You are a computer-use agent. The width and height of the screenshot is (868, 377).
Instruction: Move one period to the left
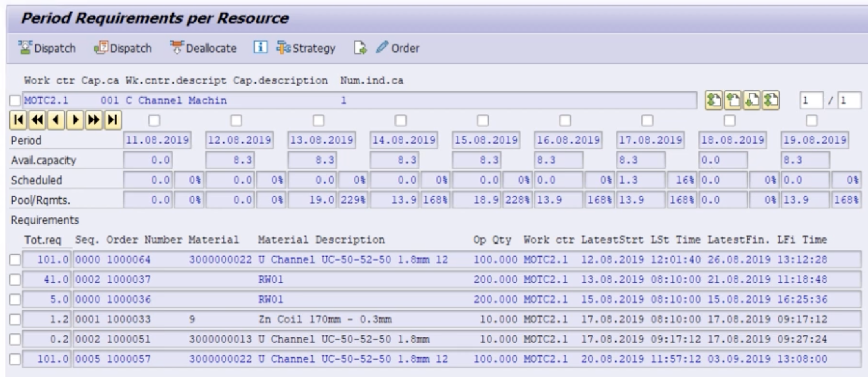56,120
